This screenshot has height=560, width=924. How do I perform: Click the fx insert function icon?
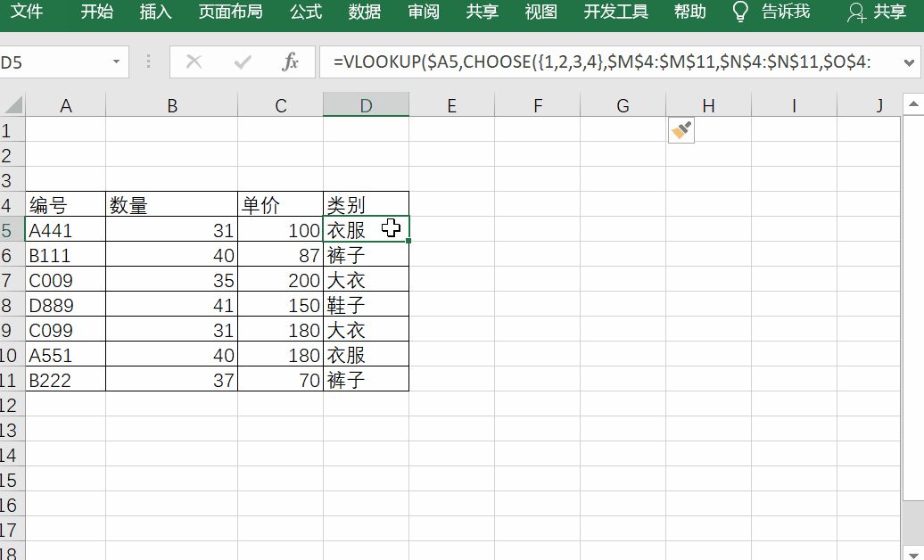click(291, 62)
